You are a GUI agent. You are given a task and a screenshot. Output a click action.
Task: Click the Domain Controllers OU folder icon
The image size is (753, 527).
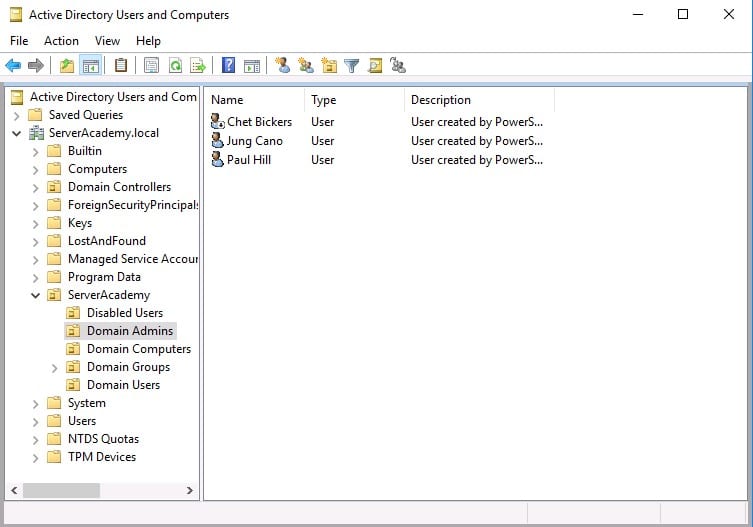pos(54,186)
